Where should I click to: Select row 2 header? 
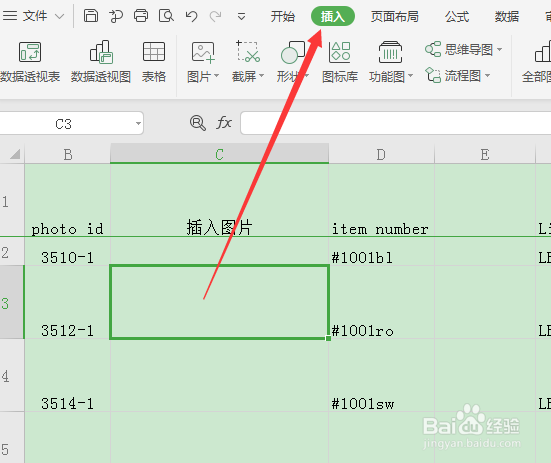[12, 251]
